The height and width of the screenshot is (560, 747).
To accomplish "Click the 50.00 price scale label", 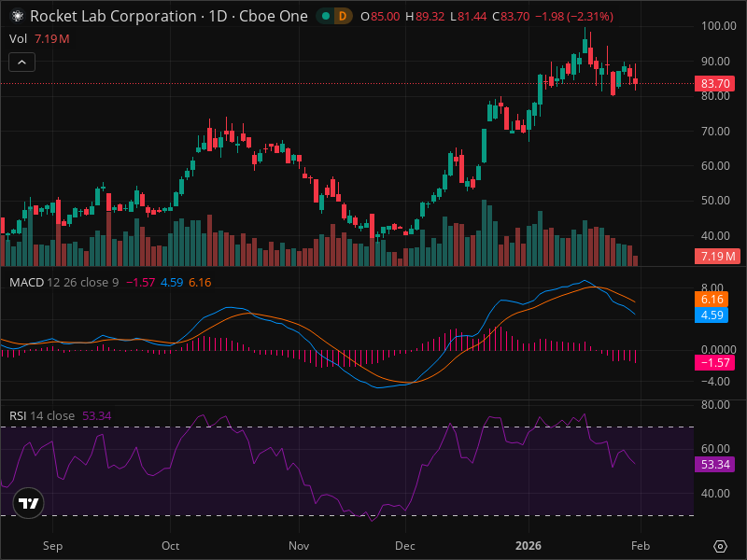I will tap(715, 201).
